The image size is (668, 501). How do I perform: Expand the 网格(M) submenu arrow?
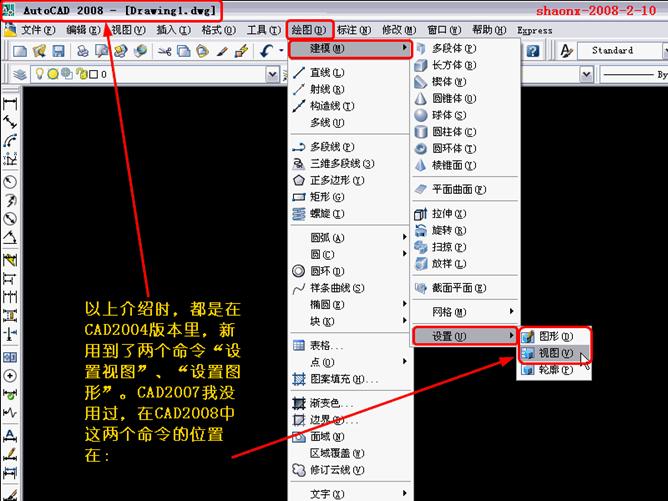click(x=512, y=311)
